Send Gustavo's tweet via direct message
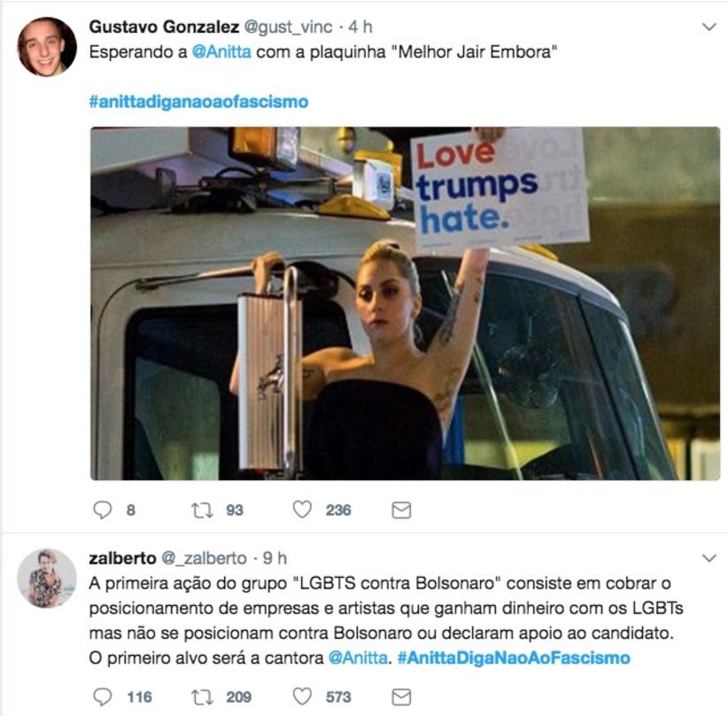 401,510
